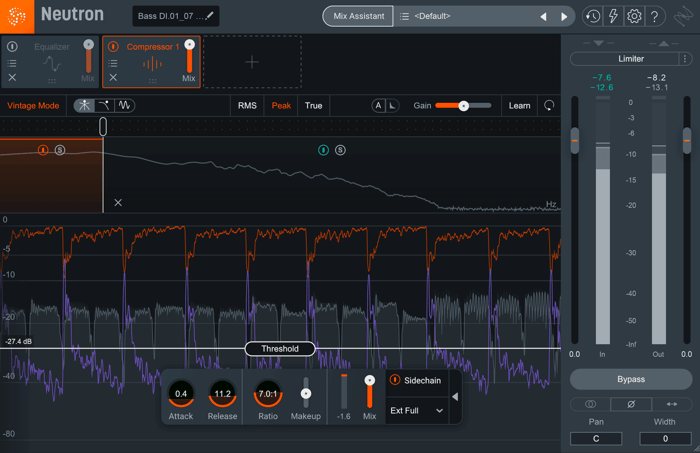This screenshot has height=453, width=700.
Task: Click the Threshold handle label
Action: (x=280, y=349)
